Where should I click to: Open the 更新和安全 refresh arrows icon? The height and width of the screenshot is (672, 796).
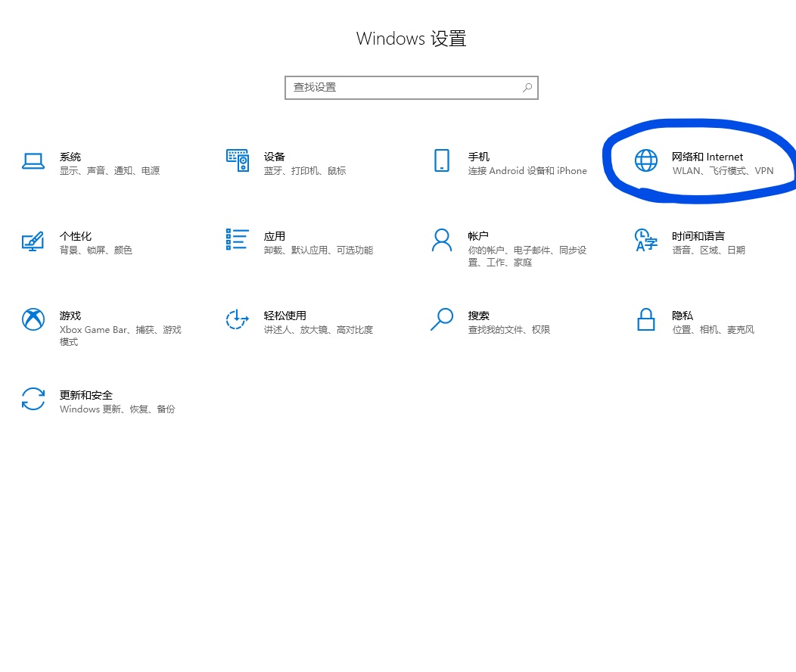pyautogui.click(x=33, y=399)
